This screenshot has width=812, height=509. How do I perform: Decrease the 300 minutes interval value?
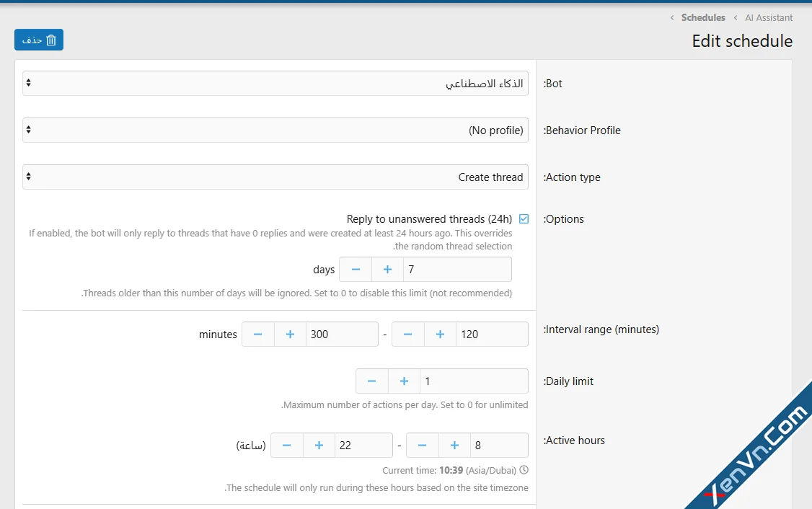(258, 335)
